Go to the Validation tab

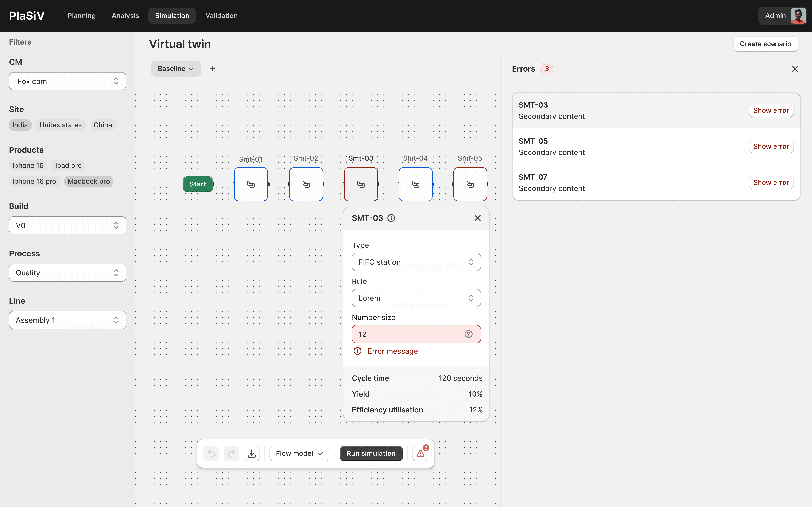[221, 16]
